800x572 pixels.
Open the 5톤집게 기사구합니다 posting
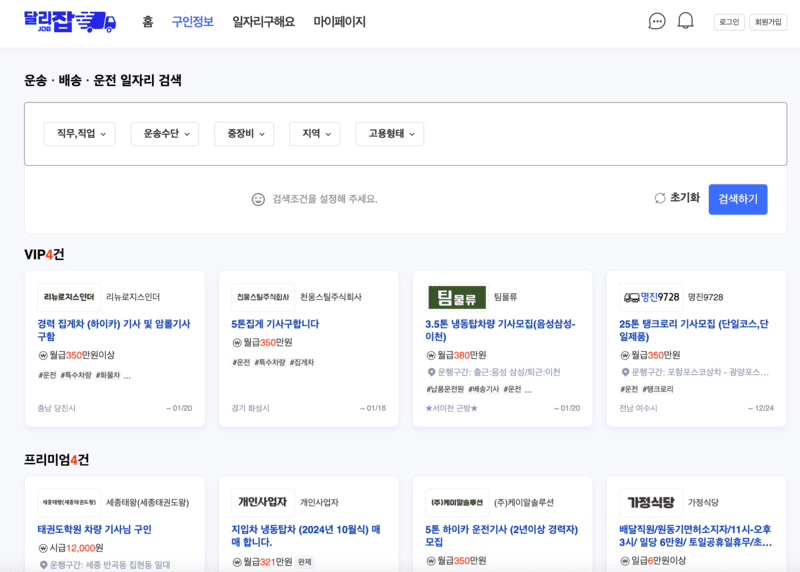pyautogui.click(x=275, y=324)
